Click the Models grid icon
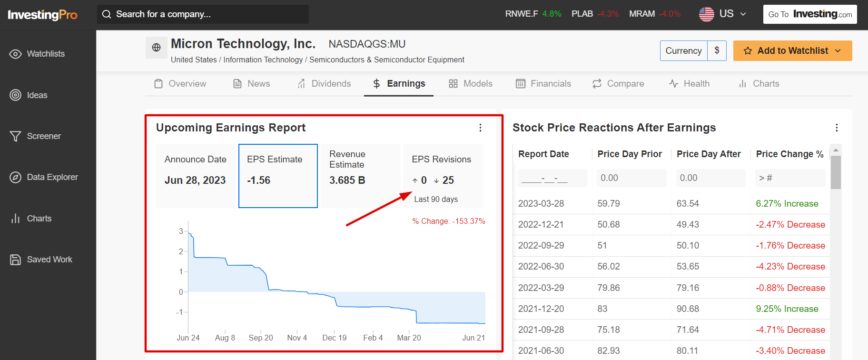 pyautogui.click(x=453, y=84)
